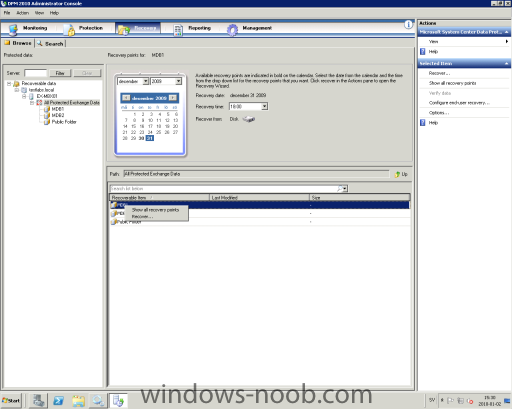Collapse the Recoverable data tree node

tap(9, 84)
